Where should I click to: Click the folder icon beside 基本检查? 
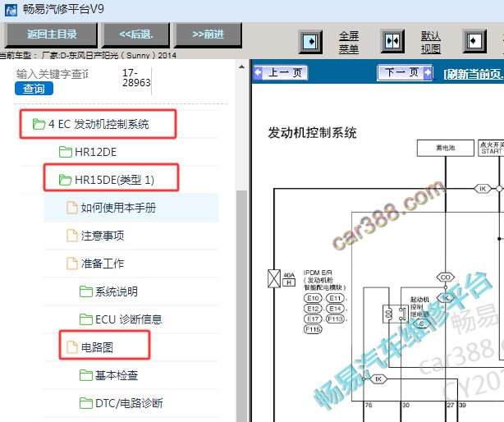point(86,375)
